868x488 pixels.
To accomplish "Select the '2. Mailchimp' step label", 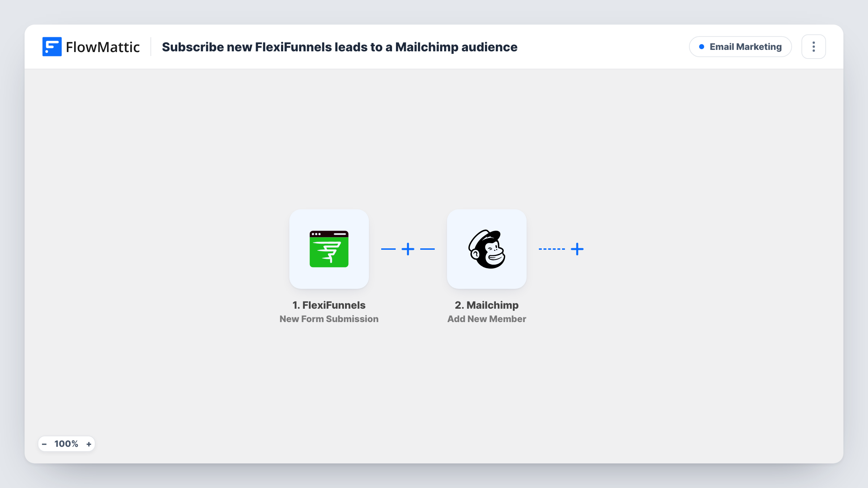I will (486, 305).
